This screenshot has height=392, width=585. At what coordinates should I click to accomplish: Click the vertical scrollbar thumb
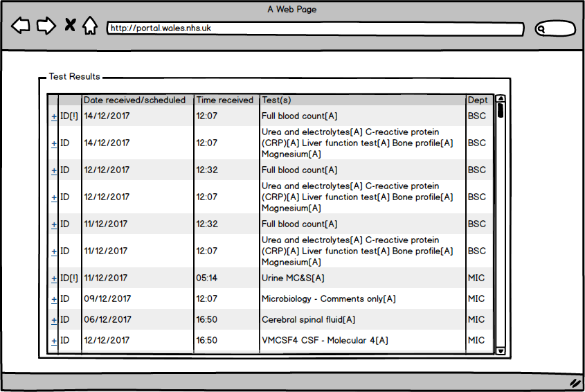point(501,111)
